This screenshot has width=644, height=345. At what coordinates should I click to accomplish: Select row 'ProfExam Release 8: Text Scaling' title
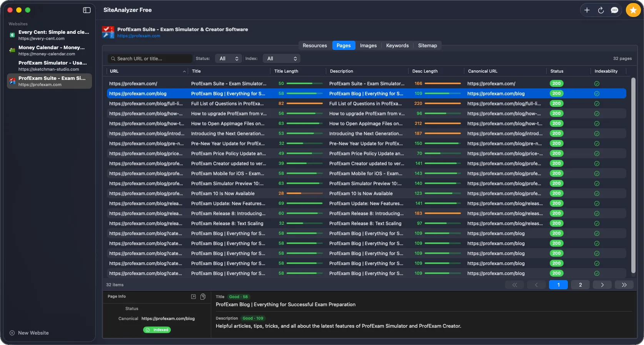pos(227,223)
